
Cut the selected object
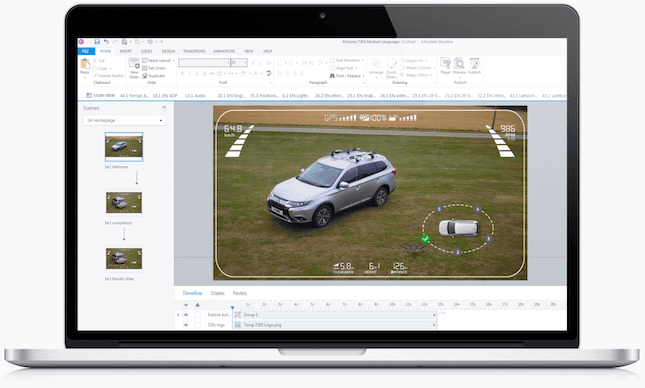tap(99, 60)
